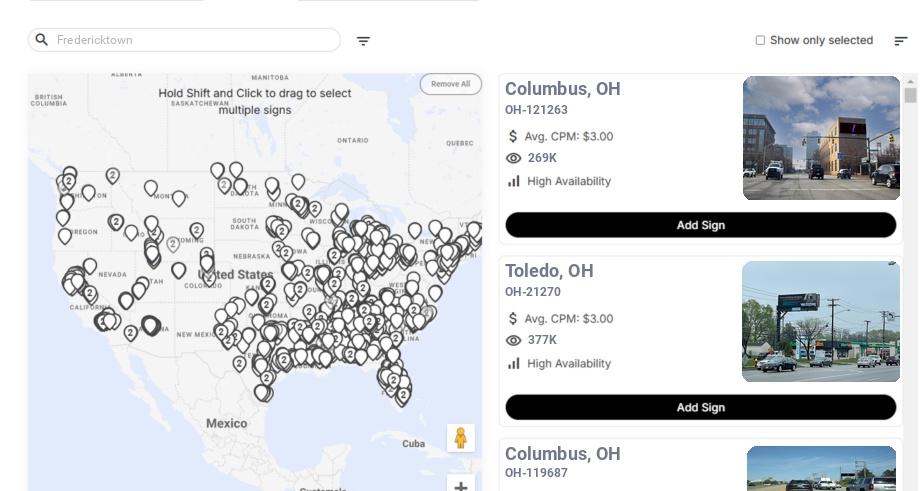Open the Columbus, OH OH-119687 listing title
The height and width of the screenshot is (491, 920).
tap(562, 454)
